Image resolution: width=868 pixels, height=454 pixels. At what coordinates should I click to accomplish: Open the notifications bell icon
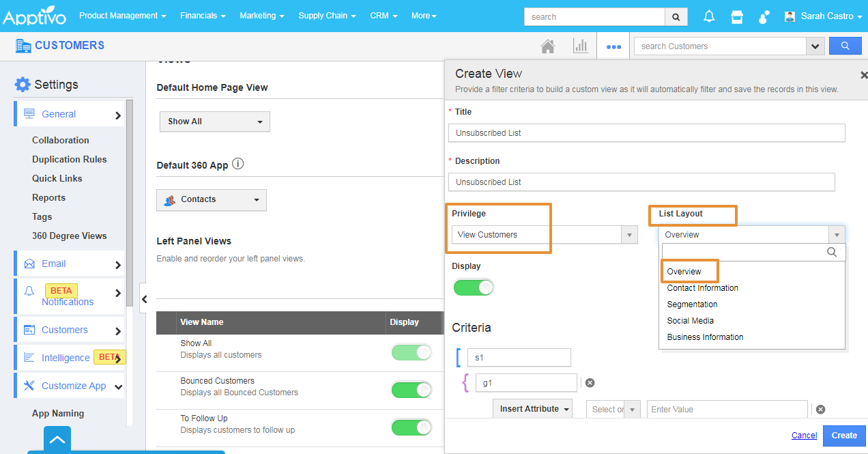pos(710,16)
